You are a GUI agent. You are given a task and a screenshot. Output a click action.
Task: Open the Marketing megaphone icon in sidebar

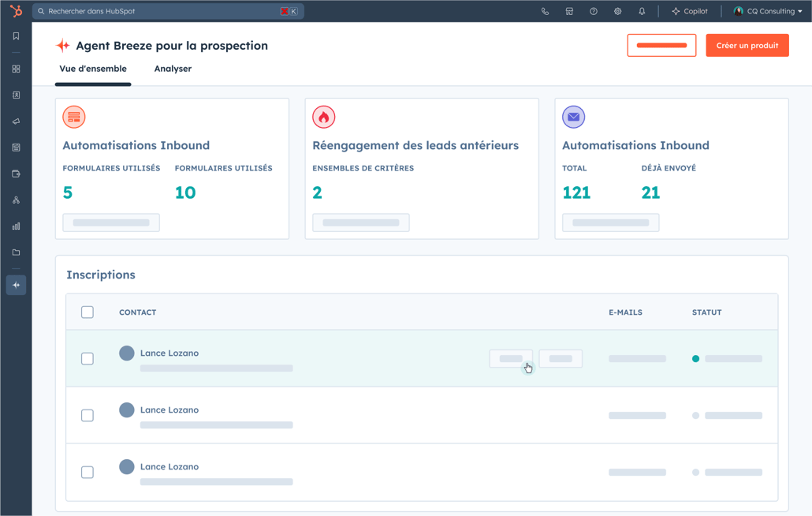[16, 122]
